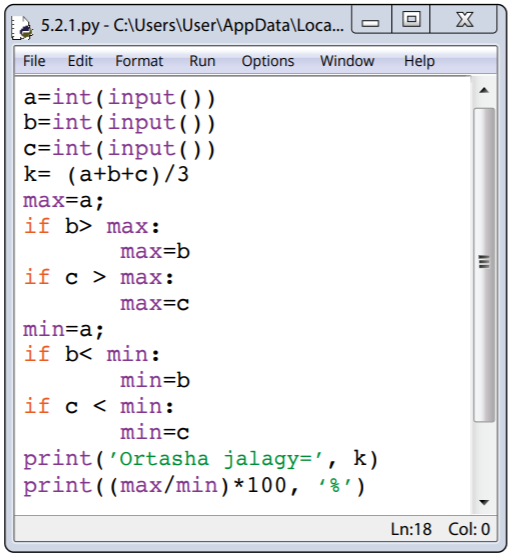Open the Window menu
The width and height of the screenshot is (510, 557).
tap(347, 61)
